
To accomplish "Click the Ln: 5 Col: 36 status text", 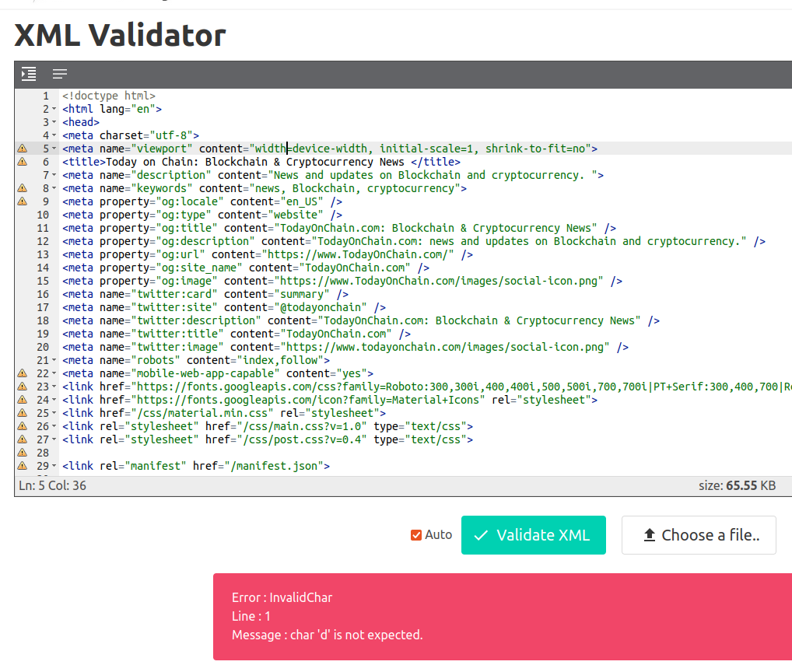I will (52, 485).
